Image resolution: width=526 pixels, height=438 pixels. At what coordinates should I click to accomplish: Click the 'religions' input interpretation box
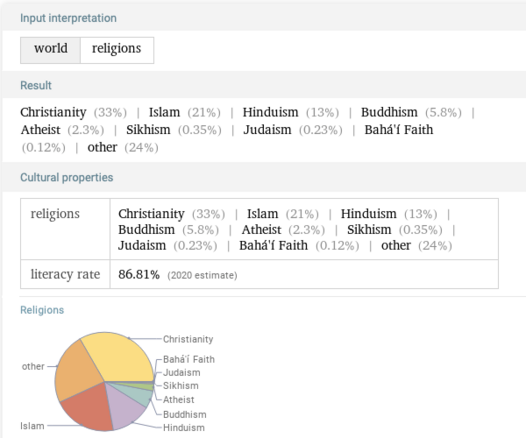(117, 50)
